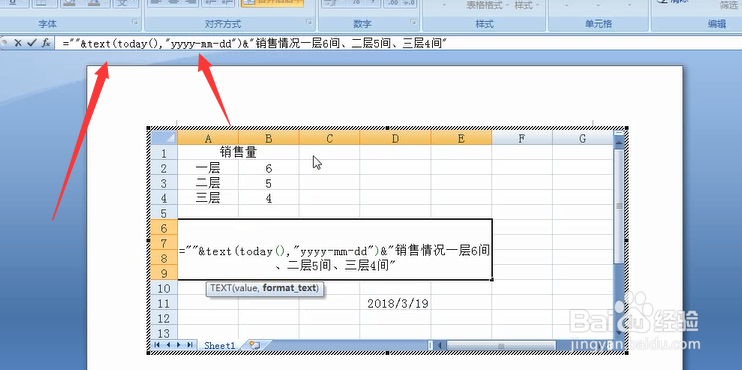742x370 pixels.
Task: Select row 4 header
Action: [x=164, y=198]
